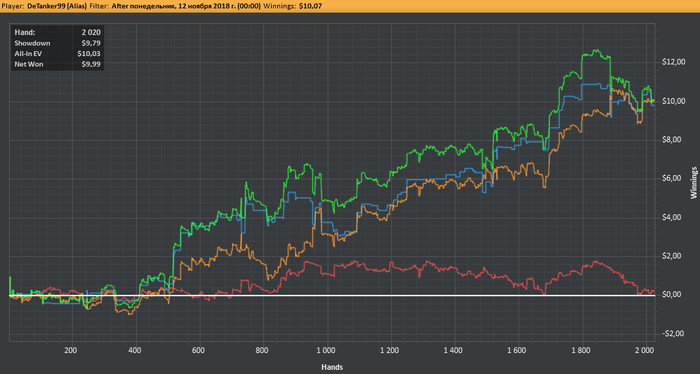Click the 1 600 hands x-axis label
Screen dimensions: 700x374
(517, 350)
